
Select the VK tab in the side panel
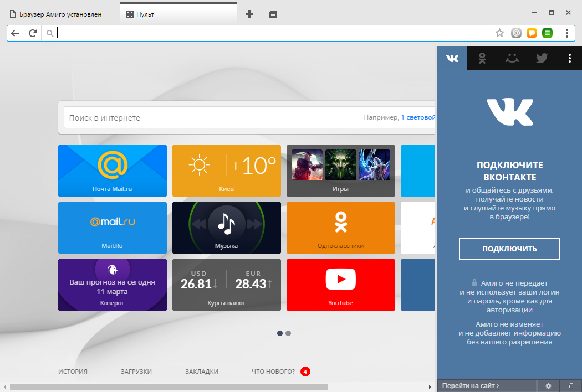click(452, 58)
